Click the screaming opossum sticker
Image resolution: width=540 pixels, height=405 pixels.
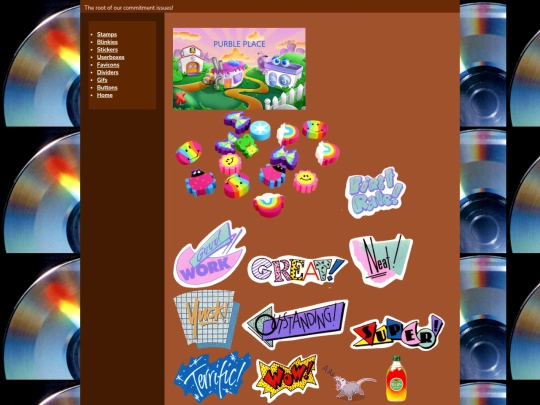349,383
